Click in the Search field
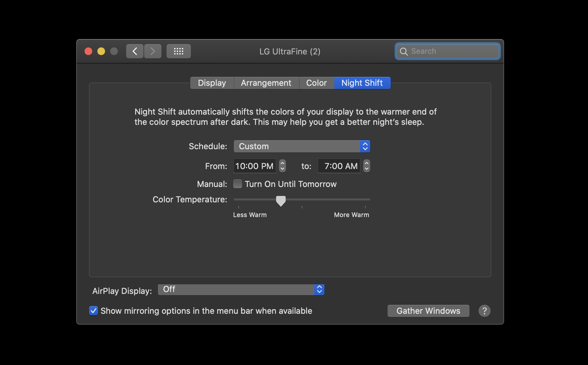 (x=447, y=51)
